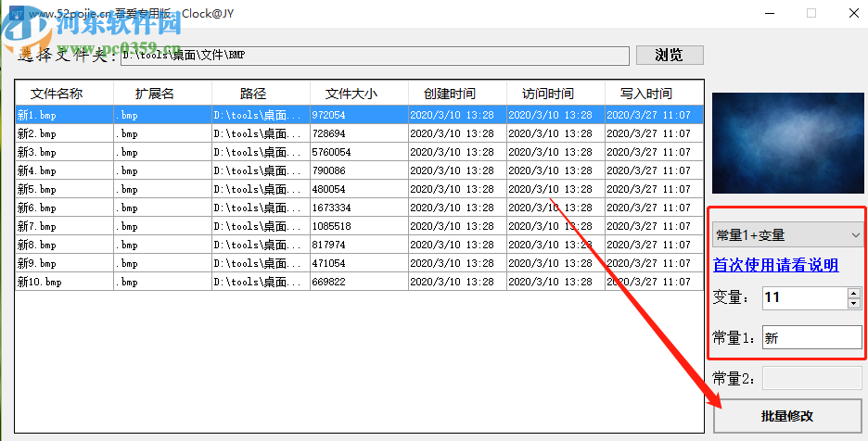Click the path cell of 新6.bmp row
Image resolution: width=868 pixels, height=441 pixels.
[x=261, y=208]
